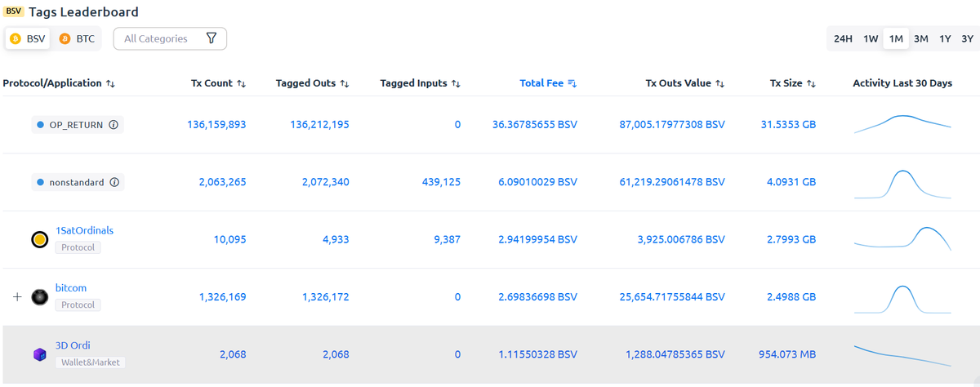This screenshot has width=980, height=387.
Task: Click OP_RETURN activity sparkline chart
Action: (x=902, y=124)
